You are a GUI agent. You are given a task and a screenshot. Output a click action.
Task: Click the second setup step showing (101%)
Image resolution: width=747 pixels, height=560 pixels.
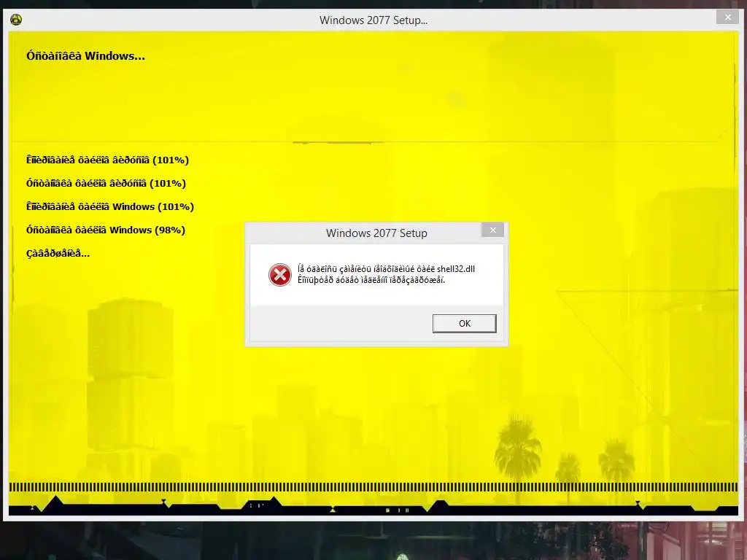(x=107, y=183)
